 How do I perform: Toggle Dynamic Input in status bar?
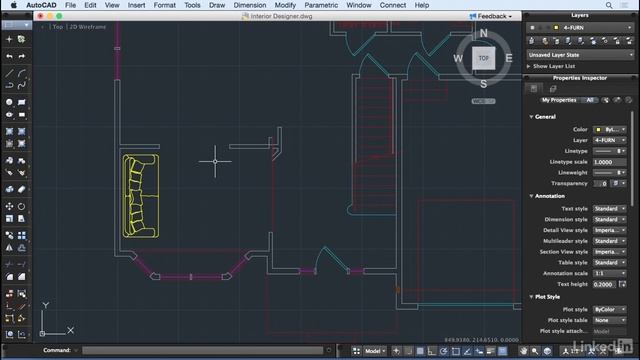click(x=479, y=351)
